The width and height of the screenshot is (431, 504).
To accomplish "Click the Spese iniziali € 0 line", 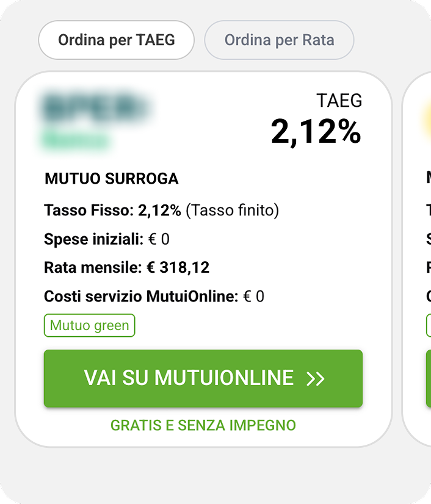I will [x=106, y=239].
